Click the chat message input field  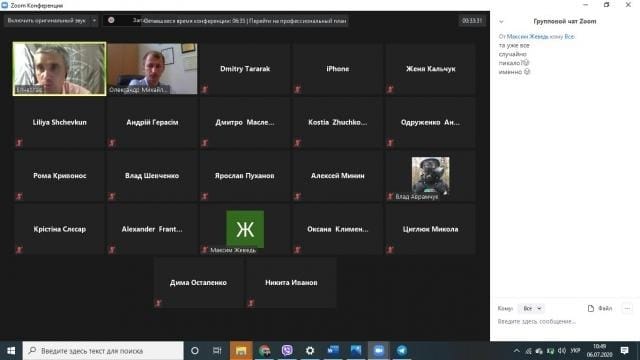coord(563,322)
